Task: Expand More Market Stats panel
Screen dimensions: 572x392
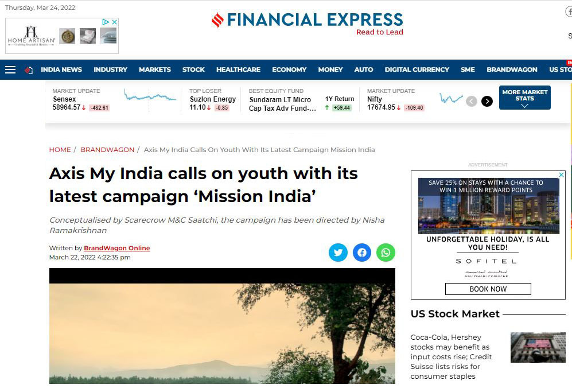Action: (x=524, y=98)
